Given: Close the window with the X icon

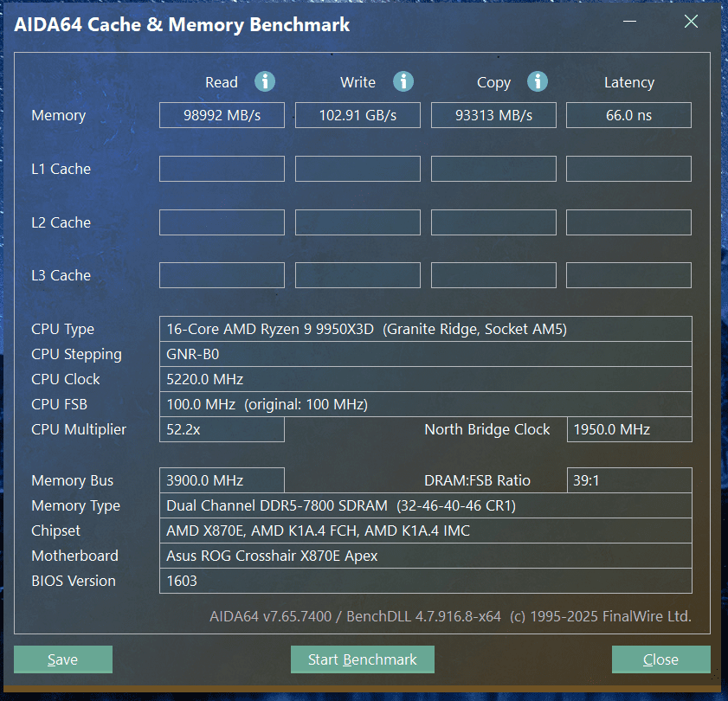Looking at the screenshot, I should (x=691, y=22).
